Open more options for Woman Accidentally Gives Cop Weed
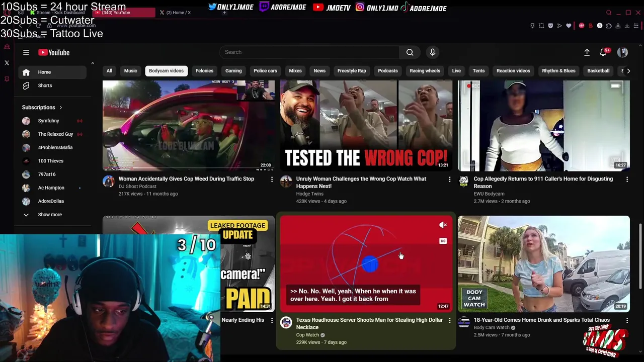 [x=272, y=179]
